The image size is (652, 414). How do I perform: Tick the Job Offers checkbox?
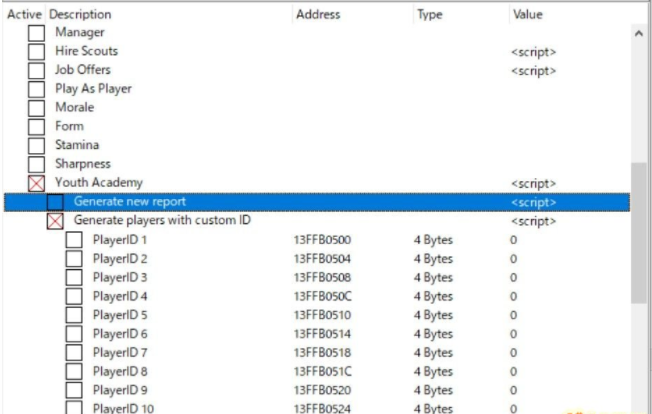36,70
